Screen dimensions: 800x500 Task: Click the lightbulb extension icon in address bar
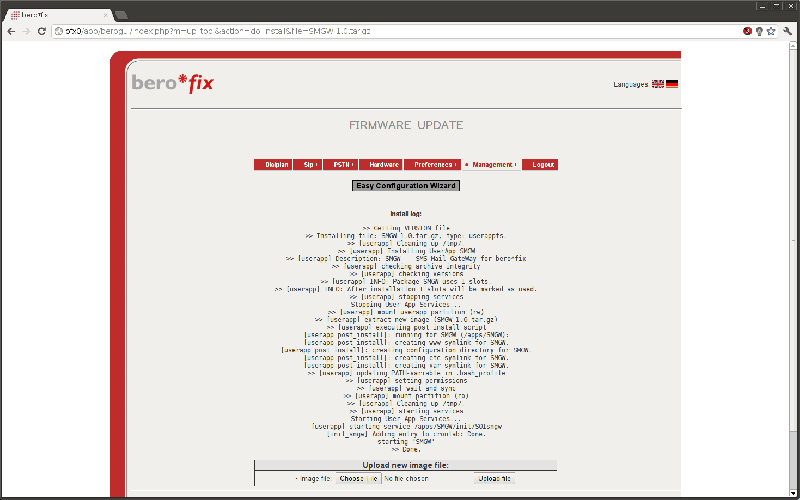coord(759,31)
